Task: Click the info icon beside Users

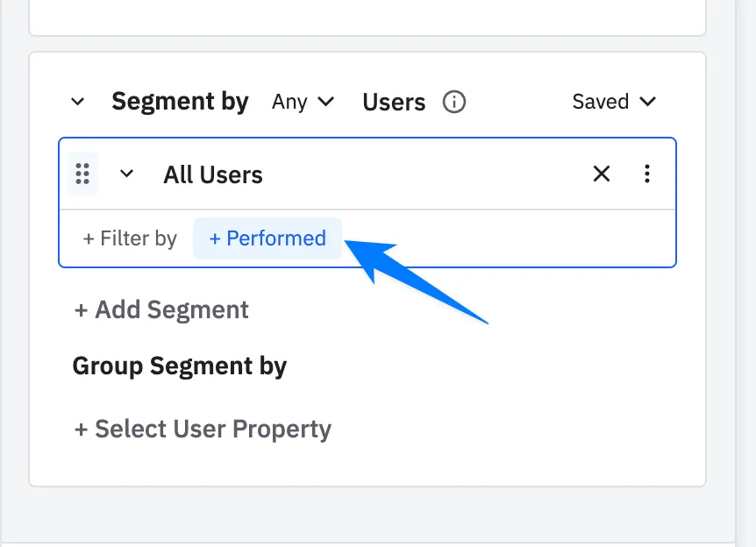Action: click(453, 102)
